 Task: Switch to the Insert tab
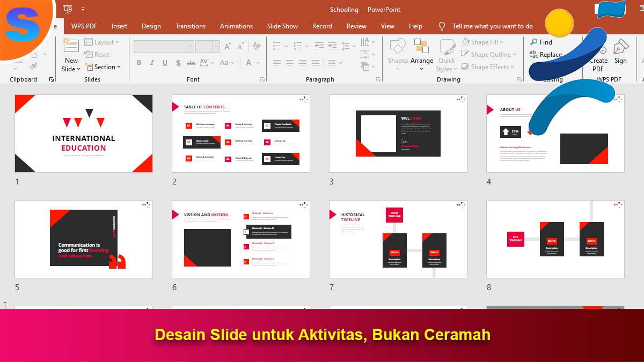(x=119, y=26)
